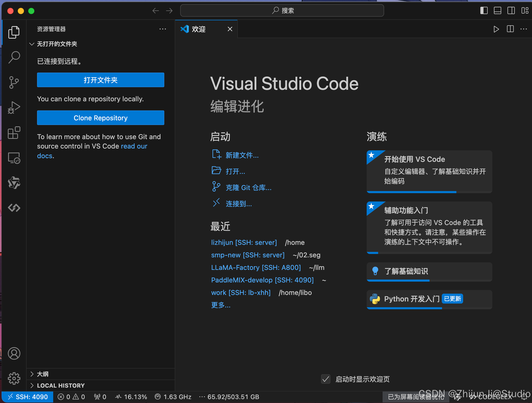Click SSH: 4090 remote status indicator

coord(28,397)
